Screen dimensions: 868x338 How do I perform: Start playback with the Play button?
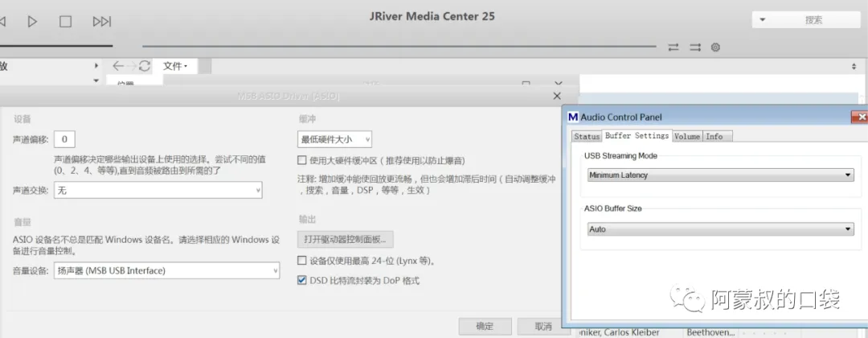point(33,22)
